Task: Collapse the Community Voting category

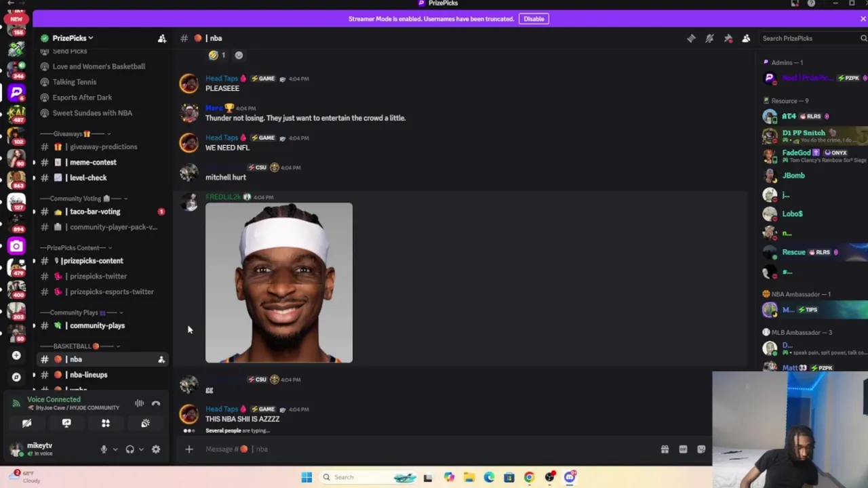Action: [x=83, y=199]
